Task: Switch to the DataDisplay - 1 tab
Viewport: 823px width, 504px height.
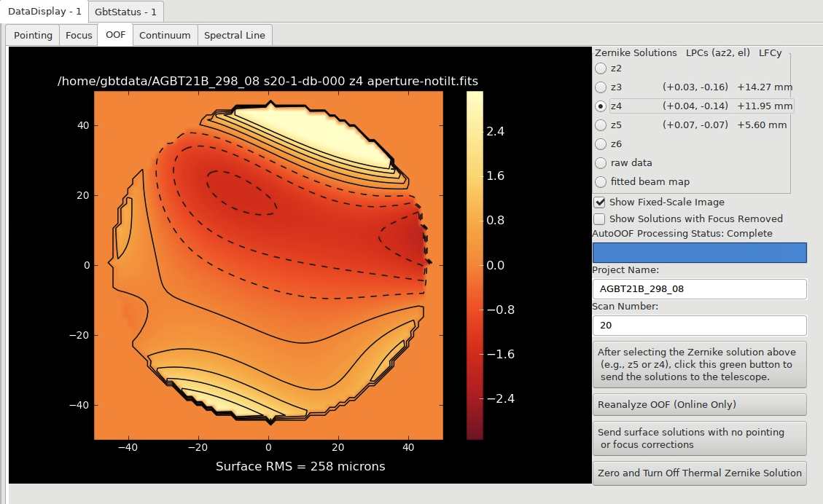Action: click(44, 12)
